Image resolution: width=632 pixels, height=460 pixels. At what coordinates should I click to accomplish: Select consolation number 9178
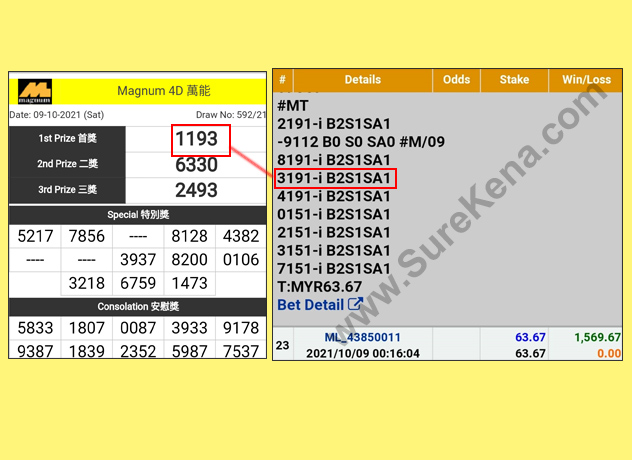coord(241,328)
